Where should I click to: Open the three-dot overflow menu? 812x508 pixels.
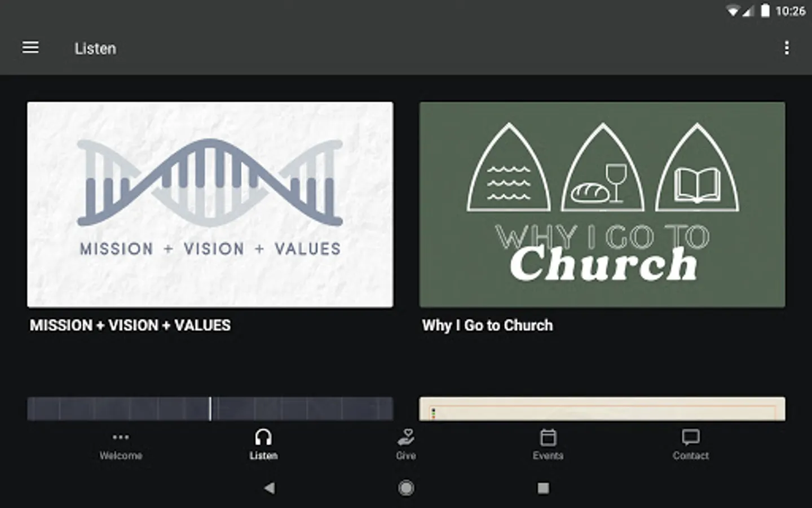[787, 48]
